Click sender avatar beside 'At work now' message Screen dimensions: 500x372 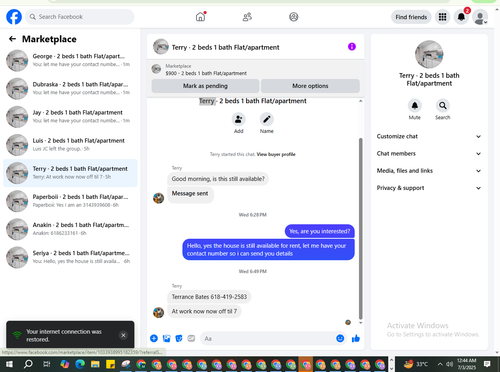pos(158,312)
